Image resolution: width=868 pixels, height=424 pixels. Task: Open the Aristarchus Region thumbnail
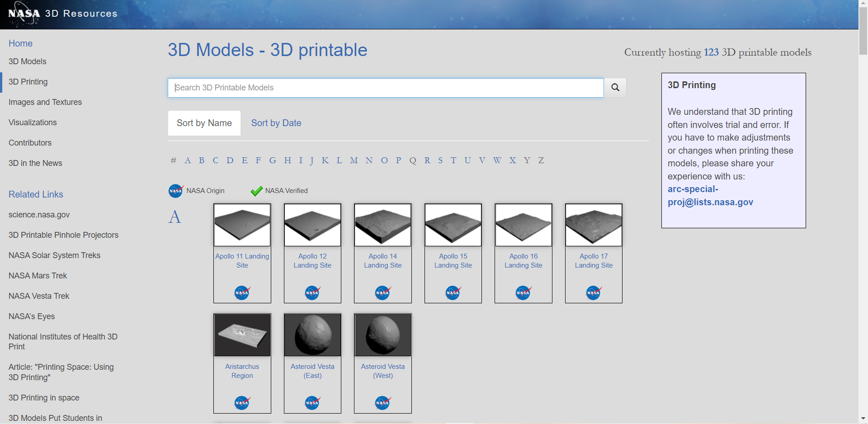pyautogui.click(x=242, y=335)
